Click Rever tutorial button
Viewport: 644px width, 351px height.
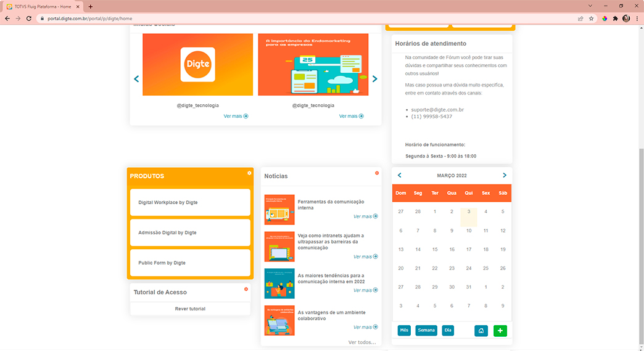190,309
